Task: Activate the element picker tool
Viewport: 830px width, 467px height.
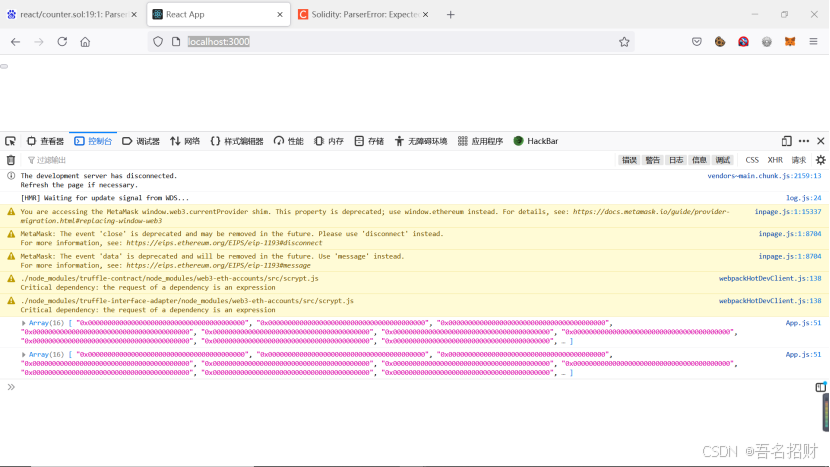Action: click(10, 141)
